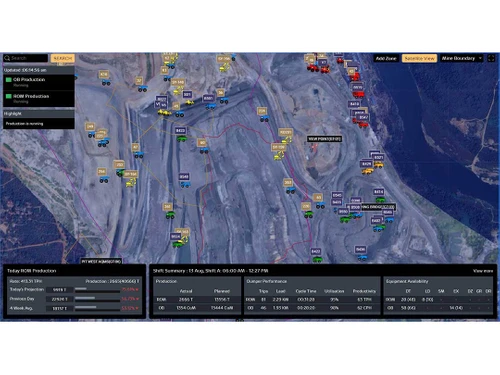Viewport: 500px width, 375px height.
Task: Select the blue dumper truck labeled 249
Action: (x=92, y=134)
